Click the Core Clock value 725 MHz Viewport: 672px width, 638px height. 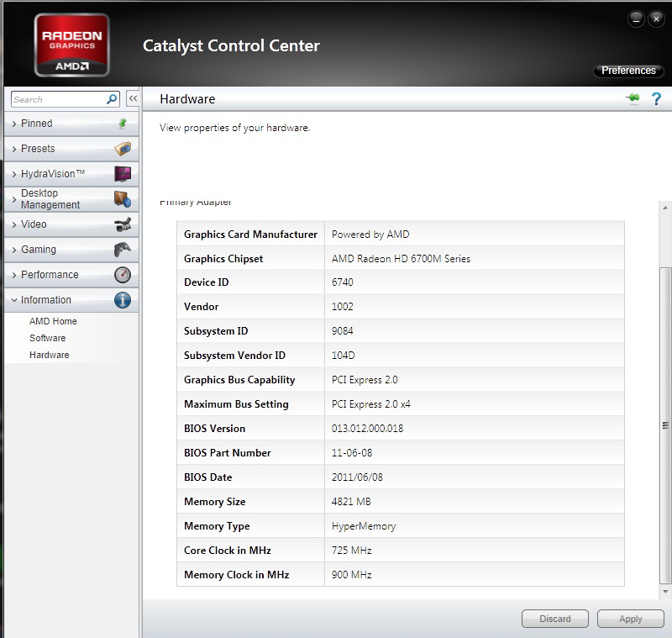351,551
